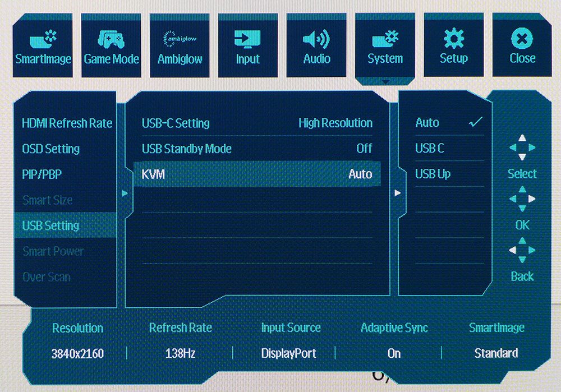Click the Off value of USB Standby

364,149
